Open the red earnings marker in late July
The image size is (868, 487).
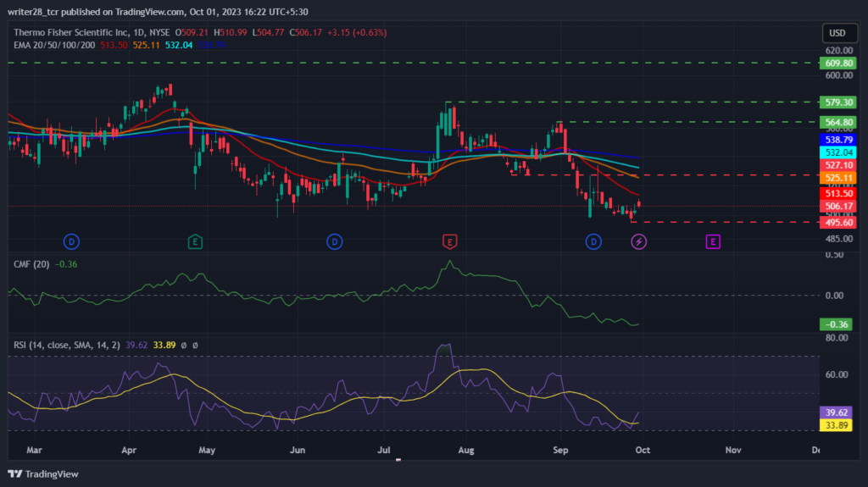coord(449,242)
